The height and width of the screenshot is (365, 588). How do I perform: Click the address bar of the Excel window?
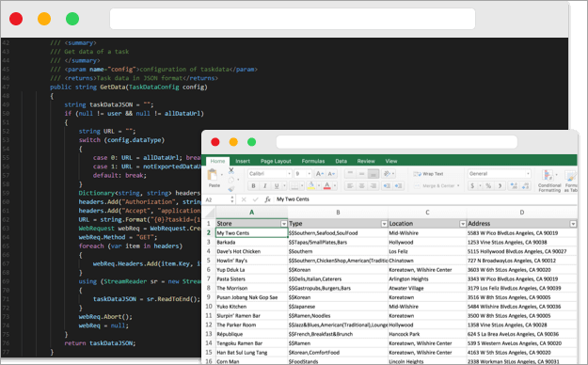(x=397, y=142)
